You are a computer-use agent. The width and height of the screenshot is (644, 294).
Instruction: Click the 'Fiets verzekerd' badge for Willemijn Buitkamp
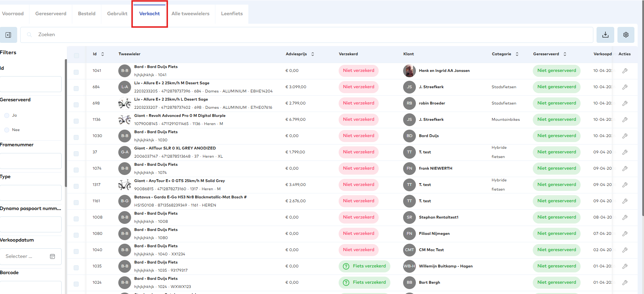point(364,266)
